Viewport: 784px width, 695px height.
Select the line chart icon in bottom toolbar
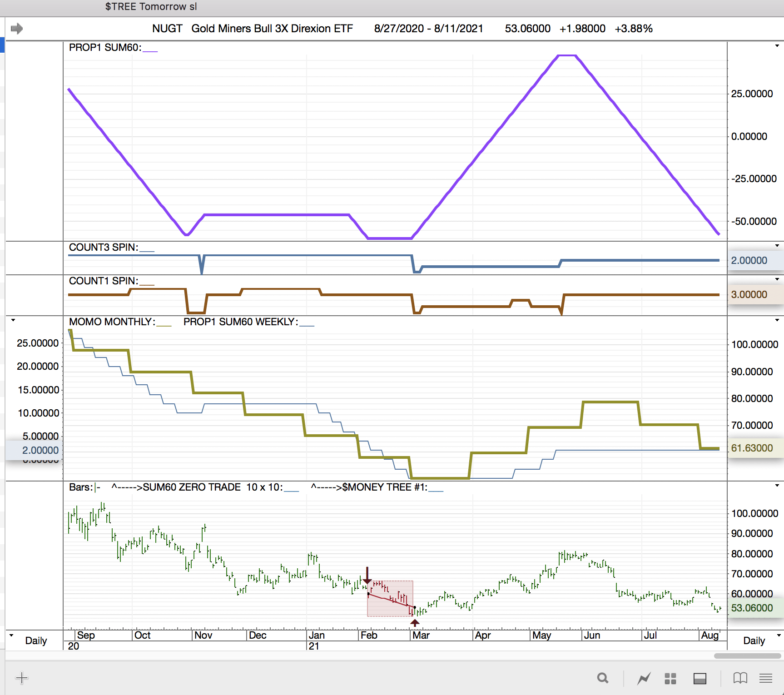(x=644, y=679)
